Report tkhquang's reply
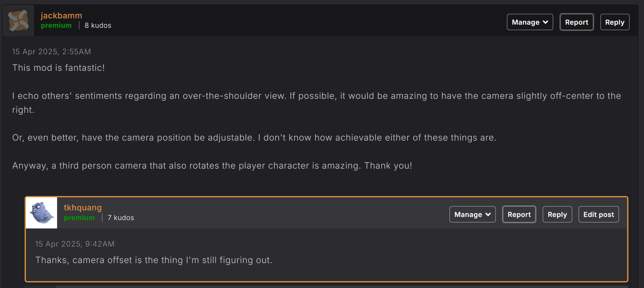The width and height of the screenshot is (644, 288). pos(519,214)
